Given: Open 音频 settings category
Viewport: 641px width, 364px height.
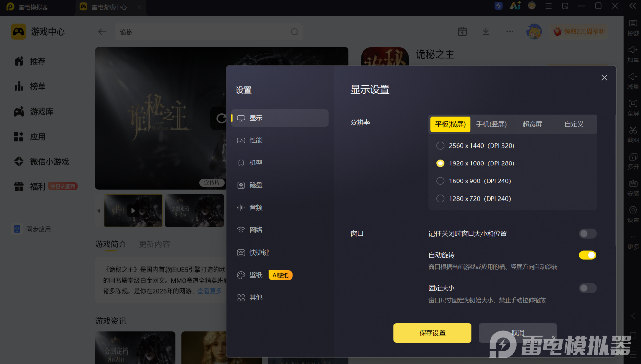Looking at the screenshot, I should point(280,208).
